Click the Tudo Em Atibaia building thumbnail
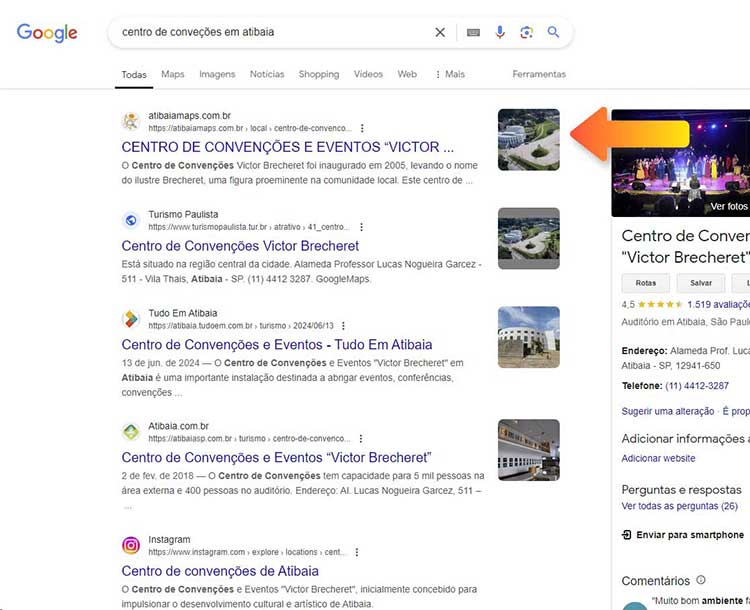Screen dimensions: 750x610 529,337
